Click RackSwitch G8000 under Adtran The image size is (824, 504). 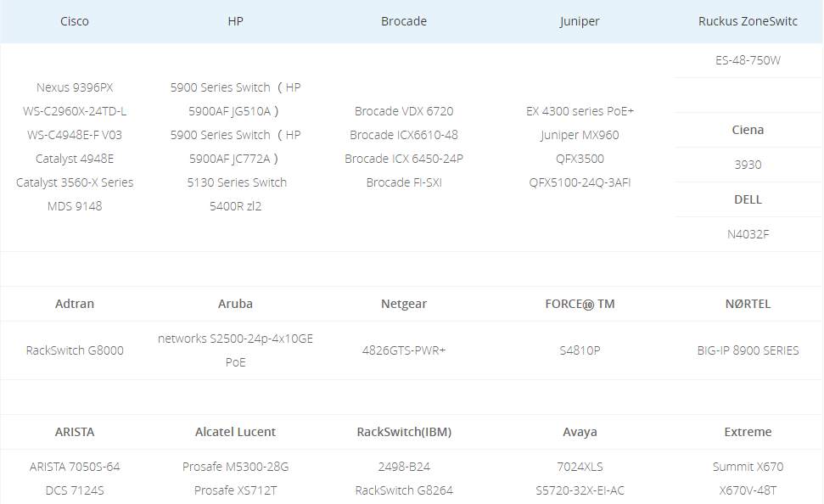(x=75, y=350)
